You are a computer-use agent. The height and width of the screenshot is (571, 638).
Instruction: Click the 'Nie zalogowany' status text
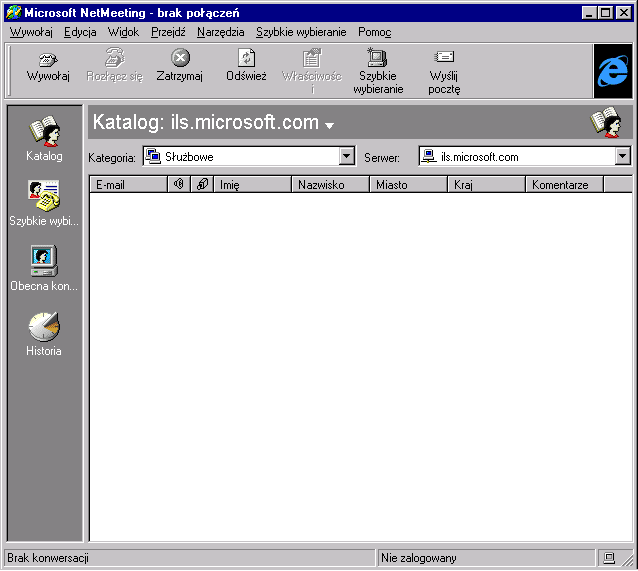(419, 558)
